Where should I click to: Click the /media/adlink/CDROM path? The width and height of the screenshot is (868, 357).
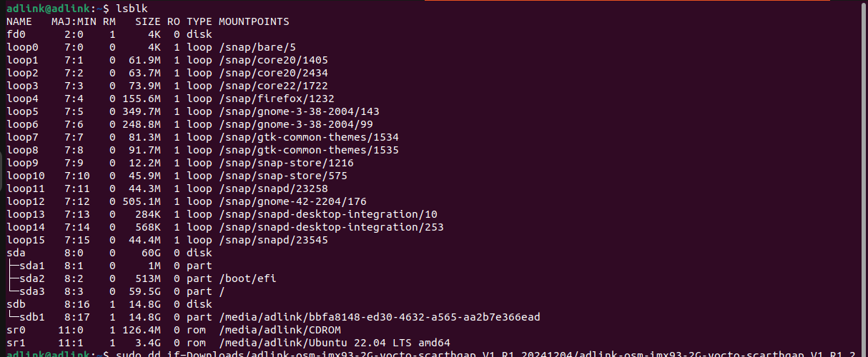[x=280, y=330]
